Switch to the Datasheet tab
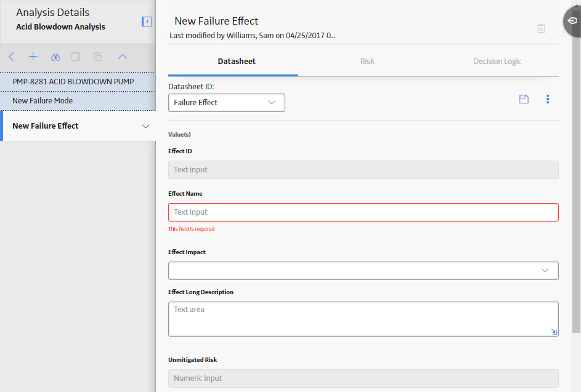Screen dimensions: 581x392 click(237, 62)
